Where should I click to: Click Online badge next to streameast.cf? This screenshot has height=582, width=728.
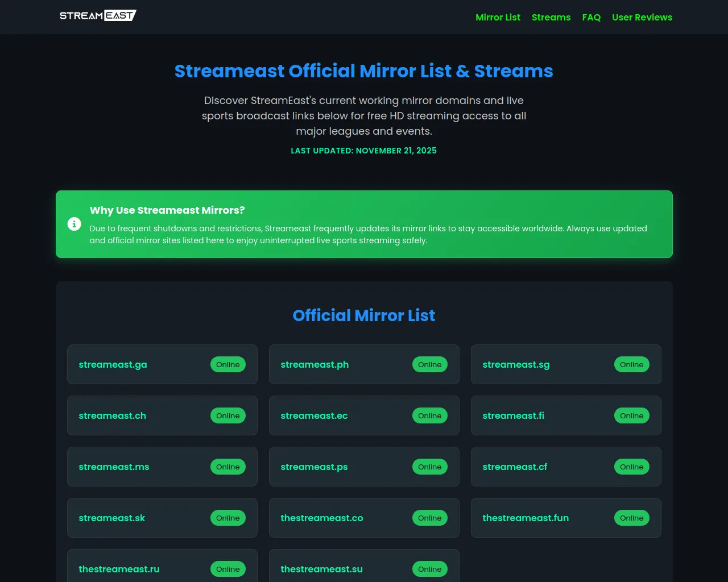[x=631, y=467]
